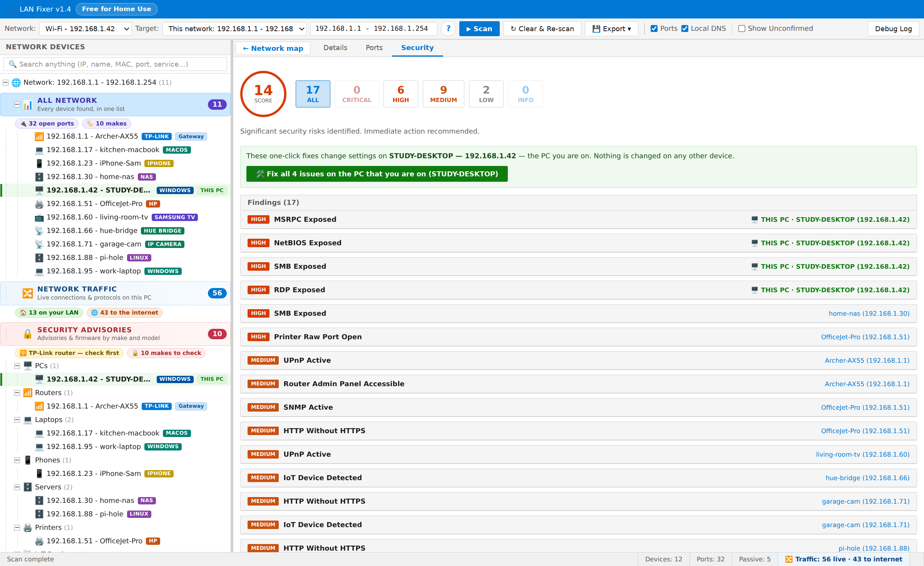Collapse the Network root tree node
This screenshot has width=924, height=566.
(x=6, y=82)
